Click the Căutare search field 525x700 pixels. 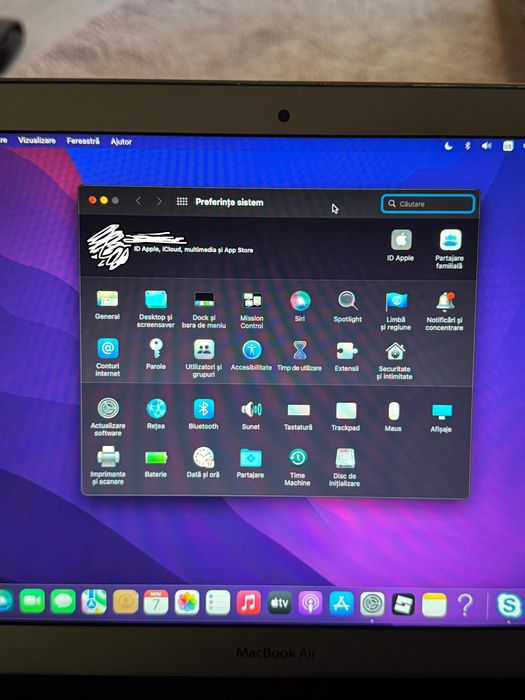coord(428,204)
